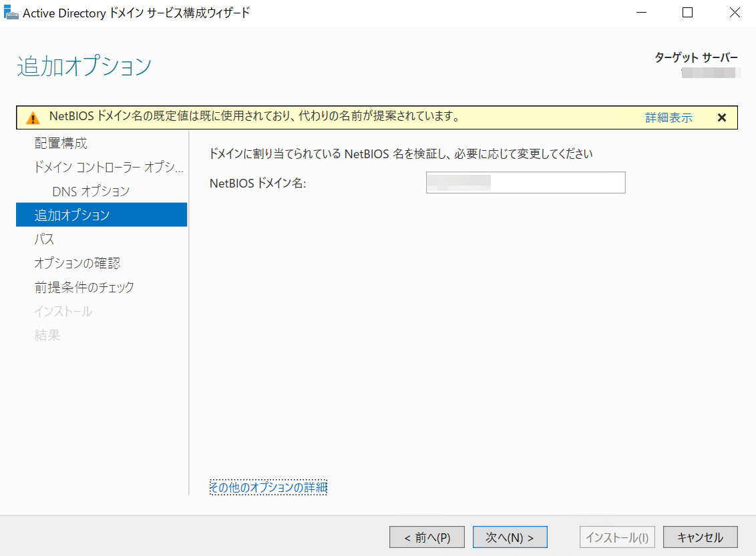
Task: Select ドメイン コントローラー オプション step
Action: coord(108,168)
